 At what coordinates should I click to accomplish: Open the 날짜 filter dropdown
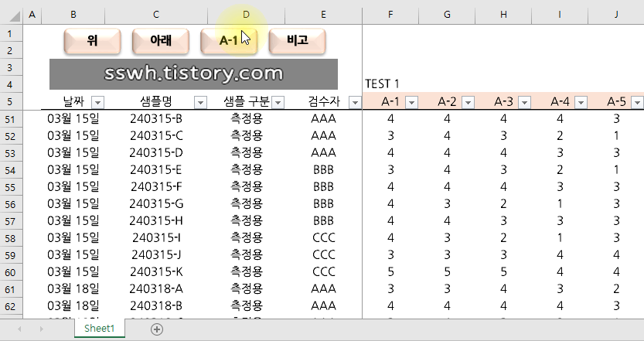(97, 102)
